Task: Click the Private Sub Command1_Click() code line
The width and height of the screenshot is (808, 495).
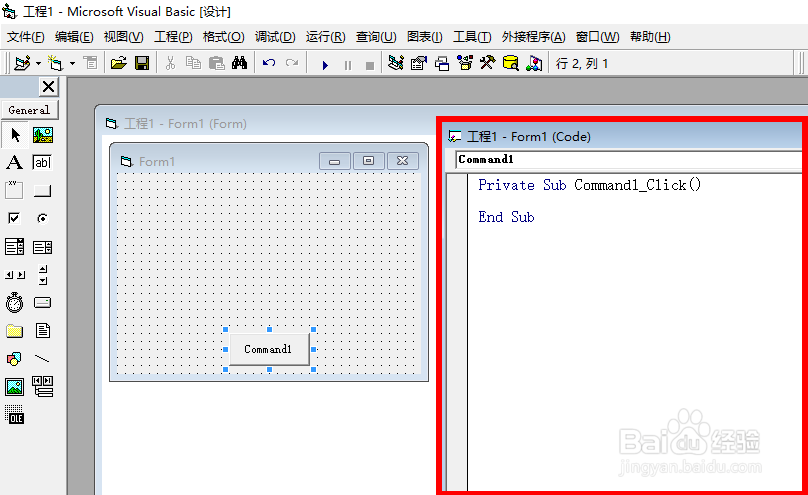Action: 590,185
